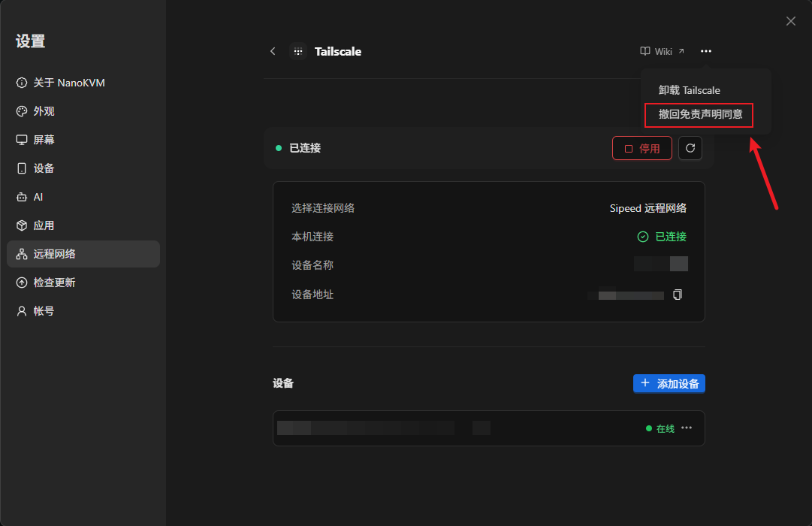Select 撤回免责声明同意 menu entry

(x=700, y=114)
